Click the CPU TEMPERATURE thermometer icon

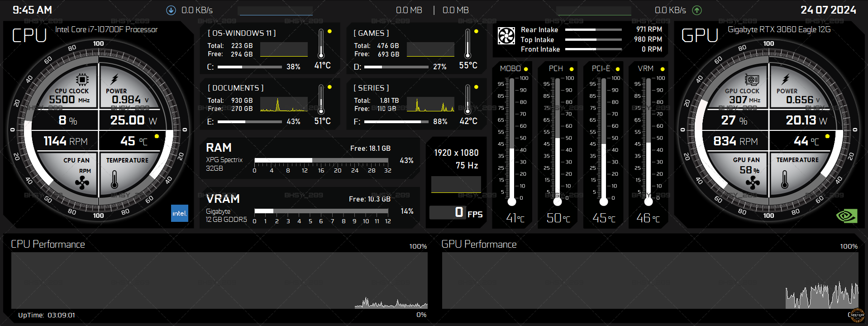(114, 179)
